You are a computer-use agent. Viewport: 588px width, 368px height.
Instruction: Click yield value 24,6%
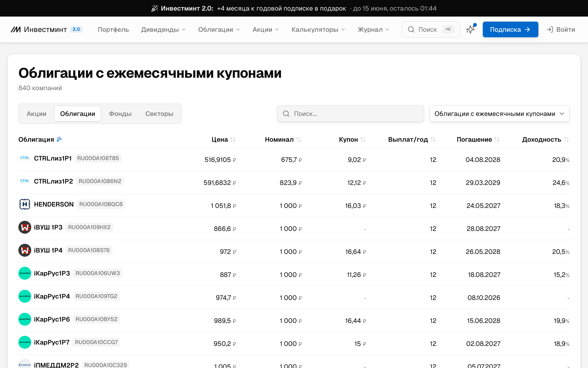[x=561, y=183]
